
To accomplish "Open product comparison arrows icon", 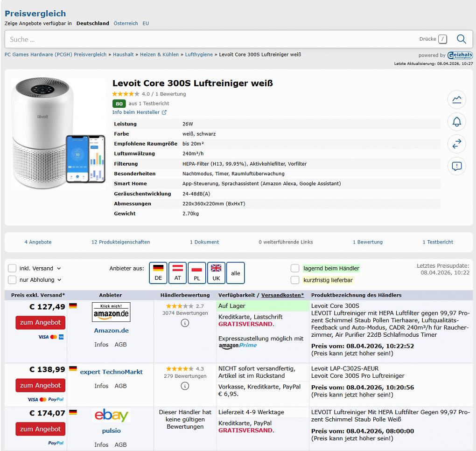I will click(456, 144).
